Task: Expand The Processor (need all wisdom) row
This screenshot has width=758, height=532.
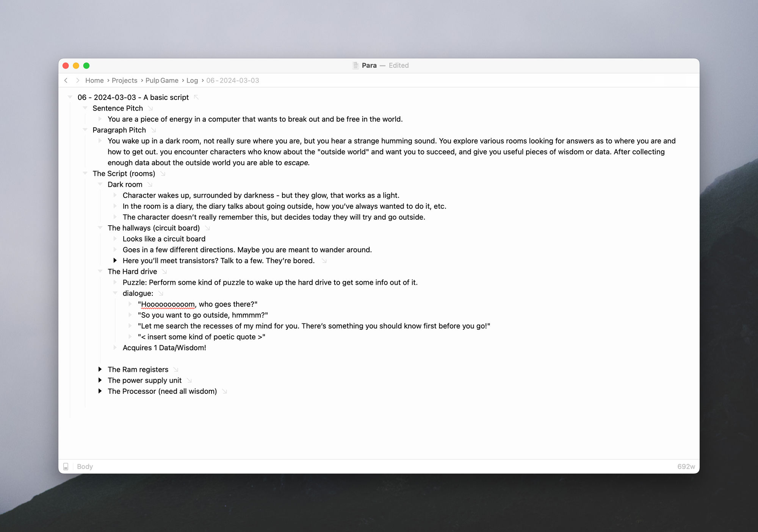Action: pos(100,391)
